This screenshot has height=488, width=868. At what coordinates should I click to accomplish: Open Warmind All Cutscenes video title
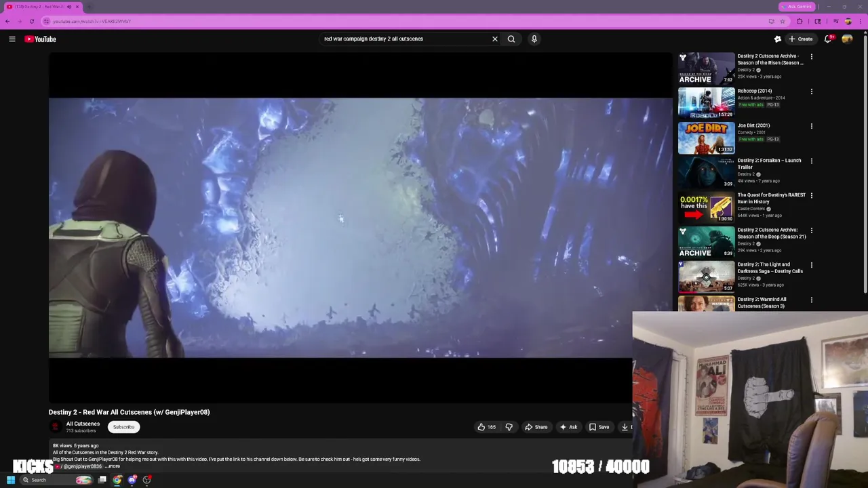pos(762,302)
